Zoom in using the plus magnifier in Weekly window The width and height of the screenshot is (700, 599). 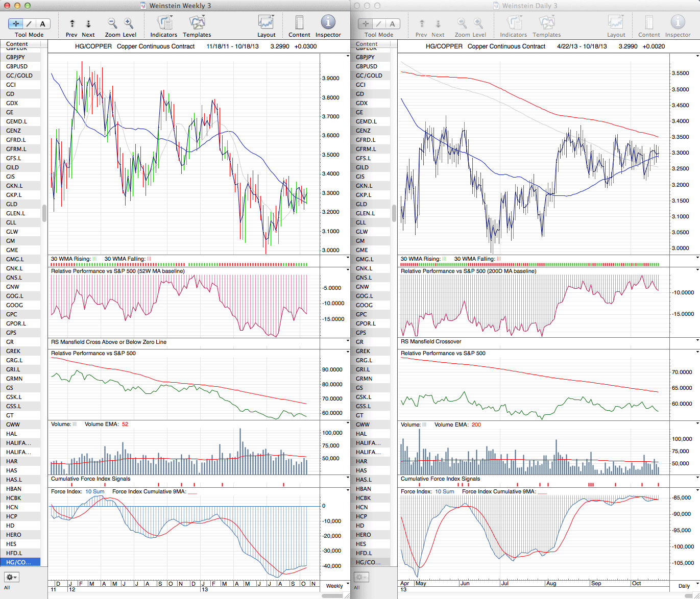coord(129,23)
